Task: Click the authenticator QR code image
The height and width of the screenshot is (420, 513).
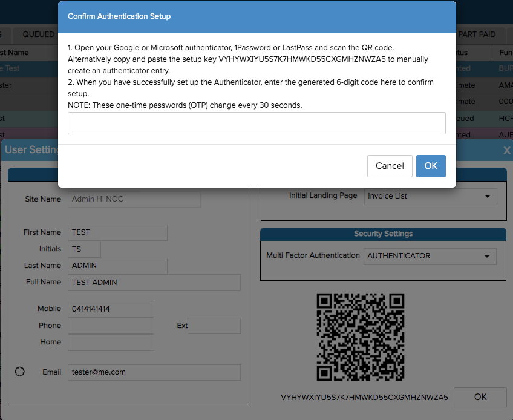Action: tap(360, 337)
